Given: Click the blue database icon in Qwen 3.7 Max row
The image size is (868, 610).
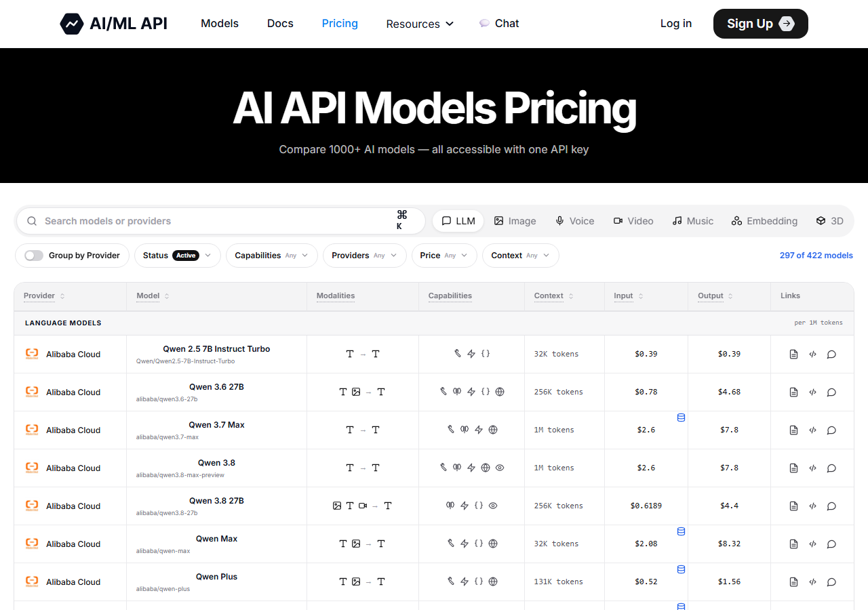Looking at the screenshot, I should coord(681,418).
